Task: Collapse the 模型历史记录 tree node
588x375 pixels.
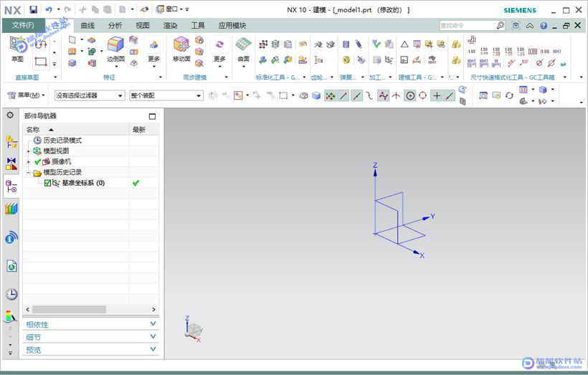Action: [x=28, y=173]
